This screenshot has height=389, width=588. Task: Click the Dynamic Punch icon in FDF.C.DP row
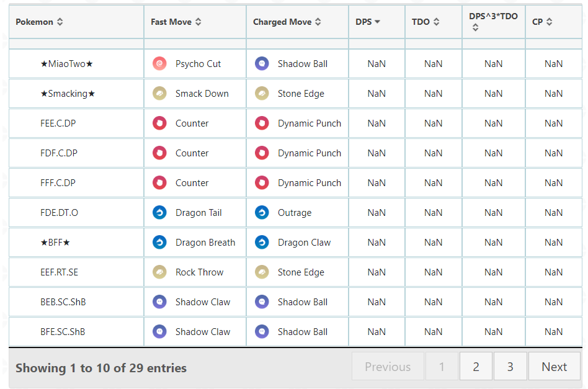(262, 153)
